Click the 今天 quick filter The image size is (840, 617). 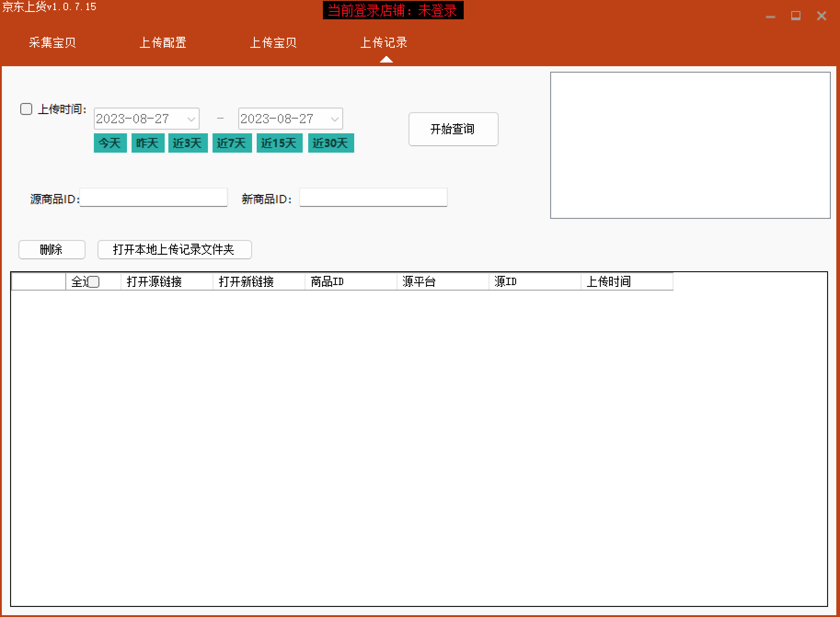(110, 143)
